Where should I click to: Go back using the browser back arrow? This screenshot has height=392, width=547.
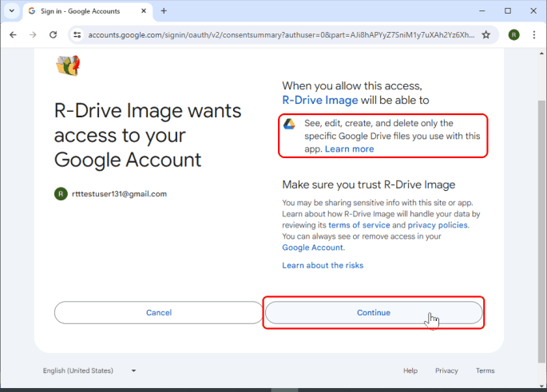point(13,35)
